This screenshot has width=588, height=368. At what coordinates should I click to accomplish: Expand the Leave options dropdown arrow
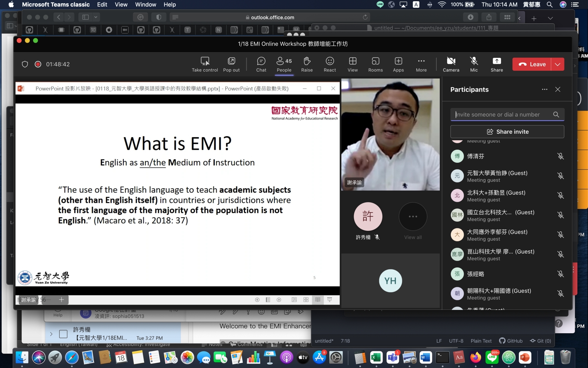[x=557, y=64]
